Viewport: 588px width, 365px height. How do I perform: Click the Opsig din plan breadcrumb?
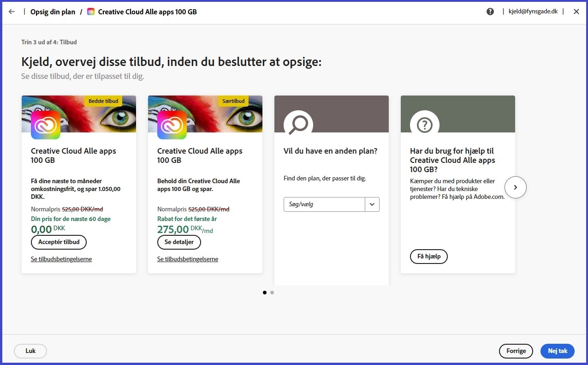(53, 12)
